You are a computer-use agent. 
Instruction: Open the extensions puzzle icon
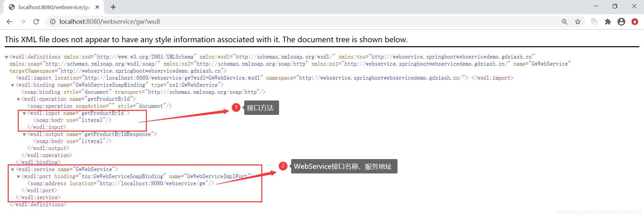[x=608, y=22]
